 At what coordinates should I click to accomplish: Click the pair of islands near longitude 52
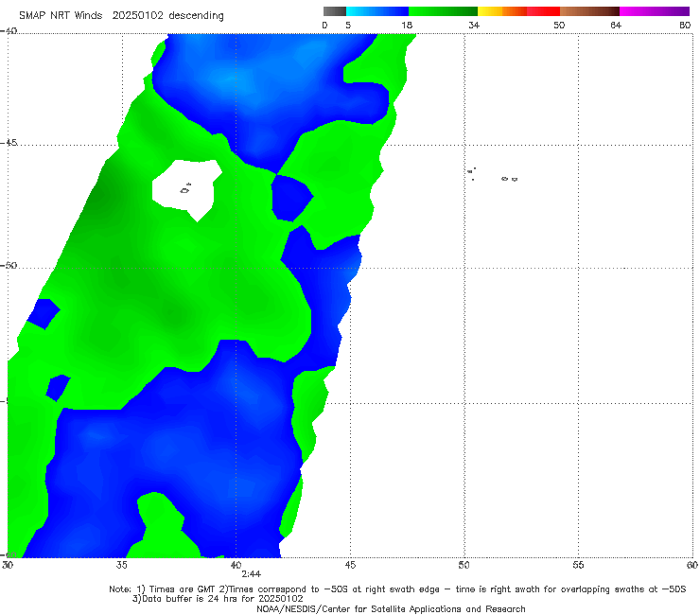(x=509, y=179)
